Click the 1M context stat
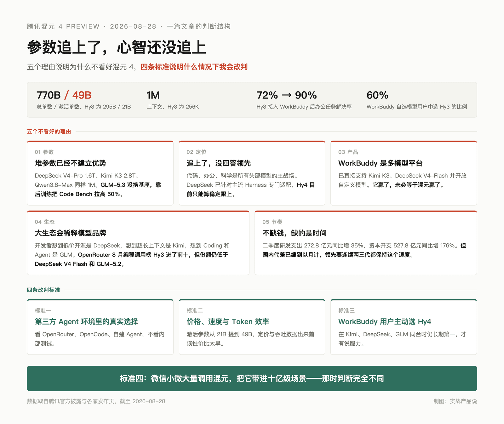Viewport: 504px width, 424px height. (x=153, y=95)
